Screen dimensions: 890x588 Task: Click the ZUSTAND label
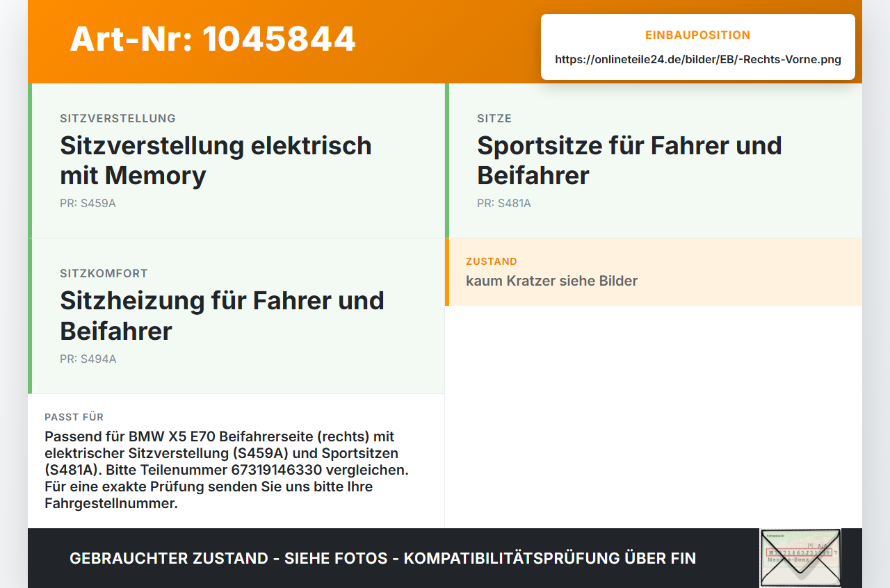(x=492, y=261)
